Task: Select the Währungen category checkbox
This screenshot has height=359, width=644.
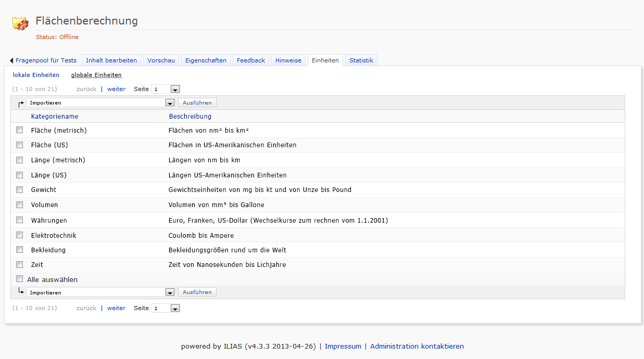Action: (x=20, y=220)
